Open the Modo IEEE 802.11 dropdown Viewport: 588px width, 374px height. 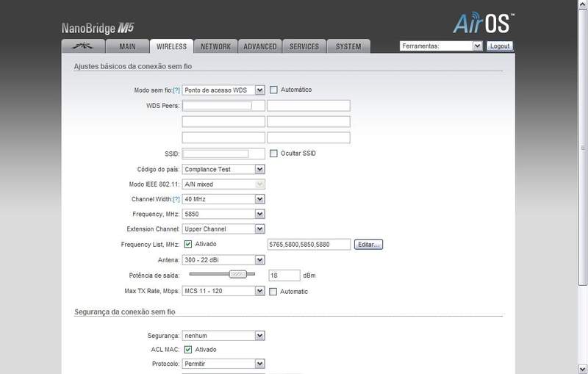tap(223, 184)
